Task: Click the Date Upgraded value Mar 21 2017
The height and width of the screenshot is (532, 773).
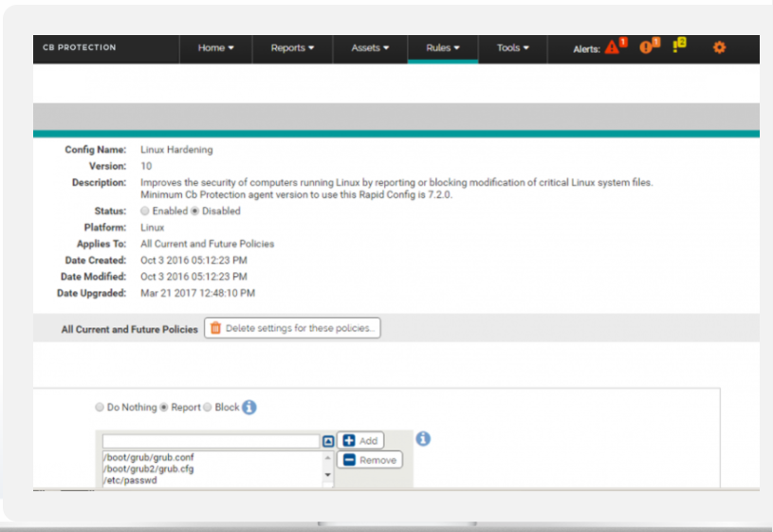Action: [x=197, y=293]
